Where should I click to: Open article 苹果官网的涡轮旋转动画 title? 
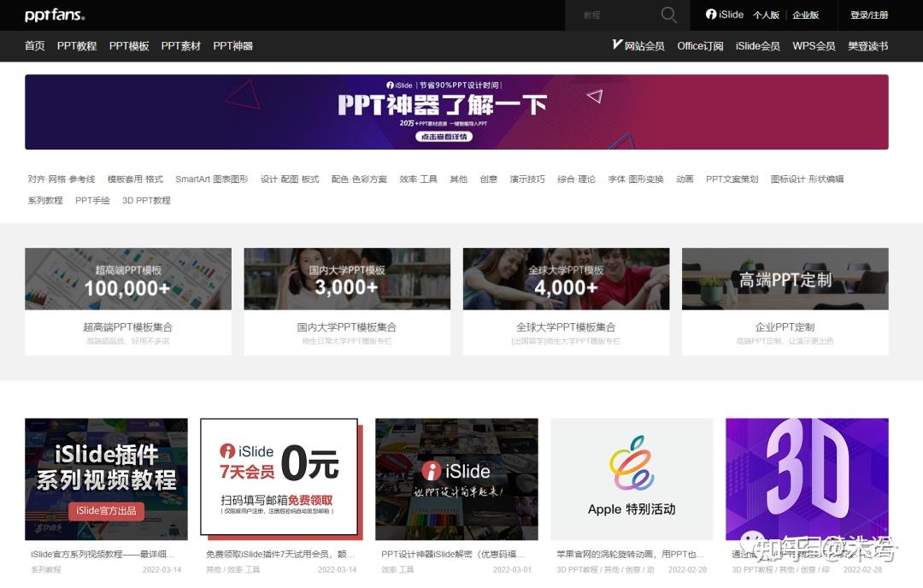[631, 555]
